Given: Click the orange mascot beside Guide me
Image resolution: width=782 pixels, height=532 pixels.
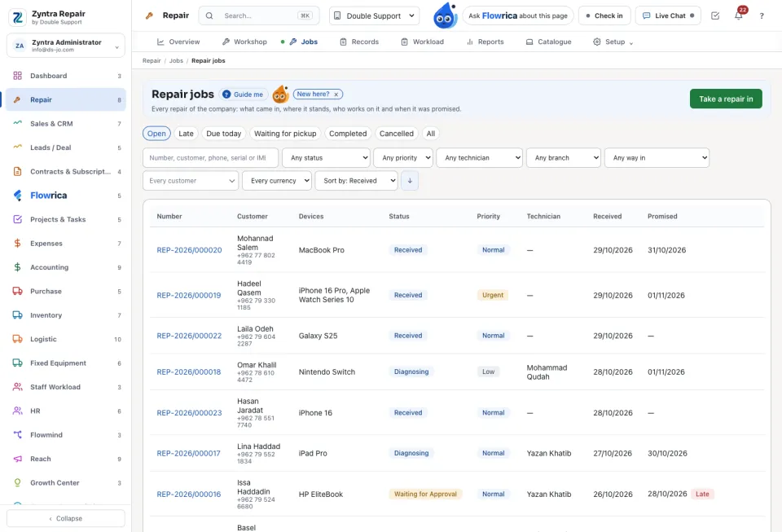Looking at the screenshot, I should (x=281, y=94).
